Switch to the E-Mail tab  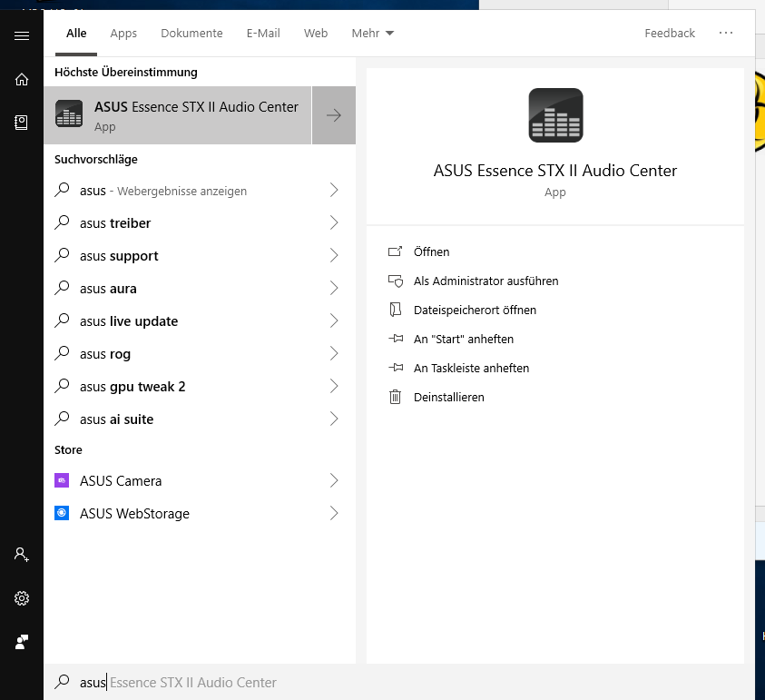click(x=263, y=34)
